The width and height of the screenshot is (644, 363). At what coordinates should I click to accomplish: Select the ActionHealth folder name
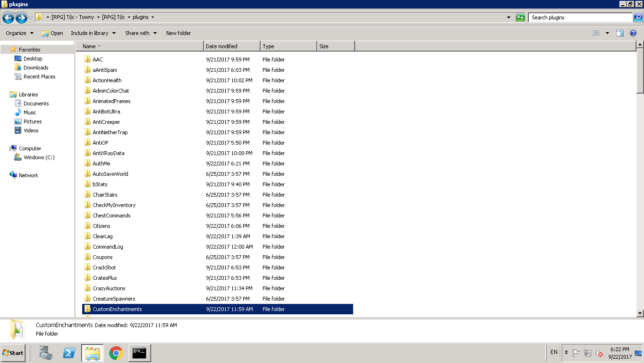click(107, 80)
